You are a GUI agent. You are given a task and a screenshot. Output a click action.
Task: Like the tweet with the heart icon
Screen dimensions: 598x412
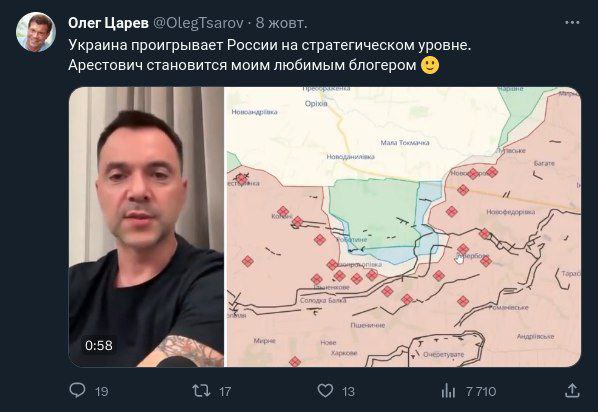pyautogui.click(x=325, y=391)
